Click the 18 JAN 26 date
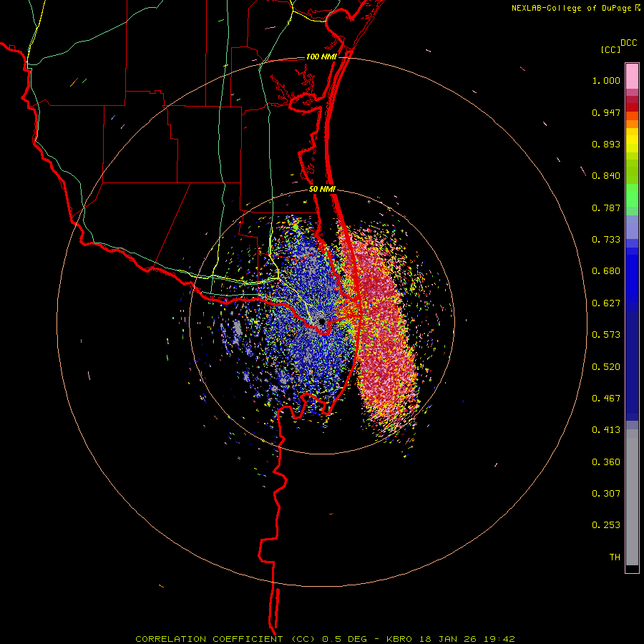 click(447, 639)
